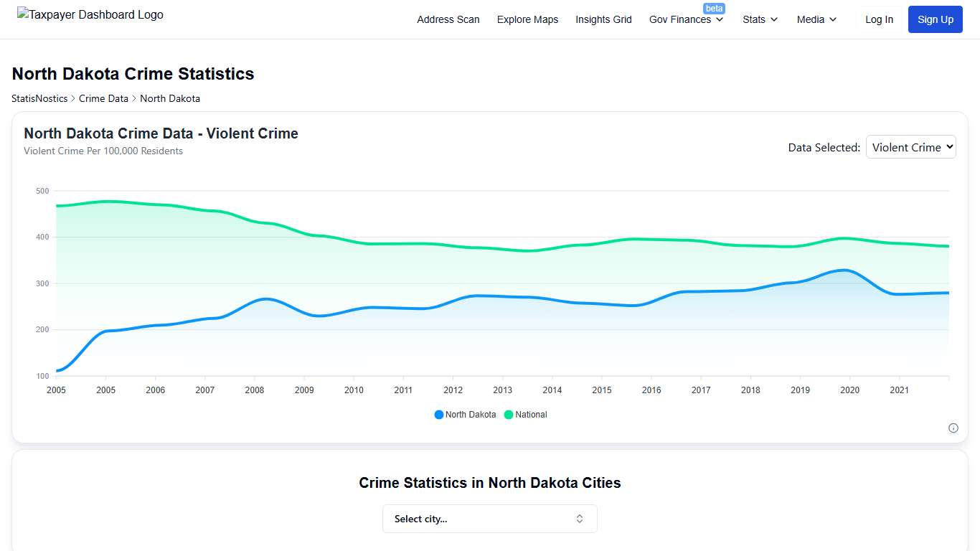Screen dimensions: 980x551
Task: Click the Taxpayer Dashboard logo
Action: (90, 14)
